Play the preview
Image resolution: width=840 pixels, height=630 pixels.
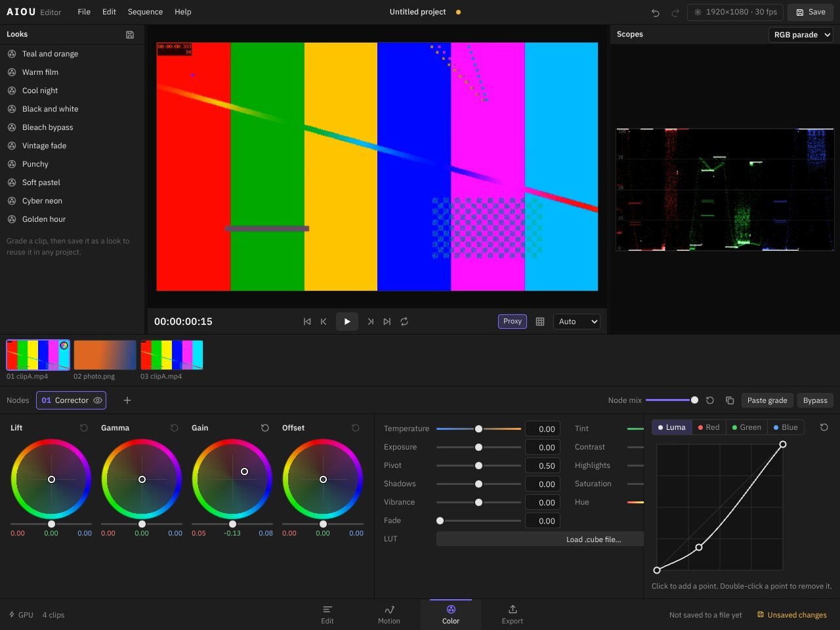(x=347, y=322)
